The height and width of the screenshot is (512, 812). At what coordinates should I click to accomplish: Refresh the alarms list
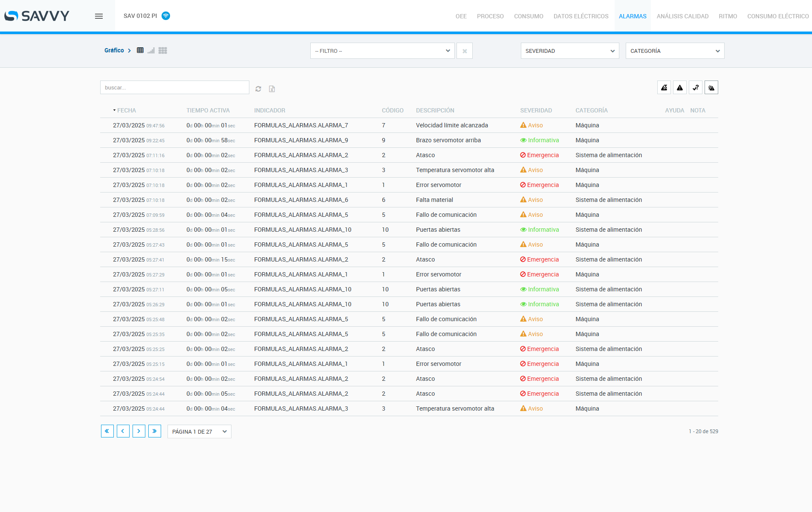pos(258,89)
